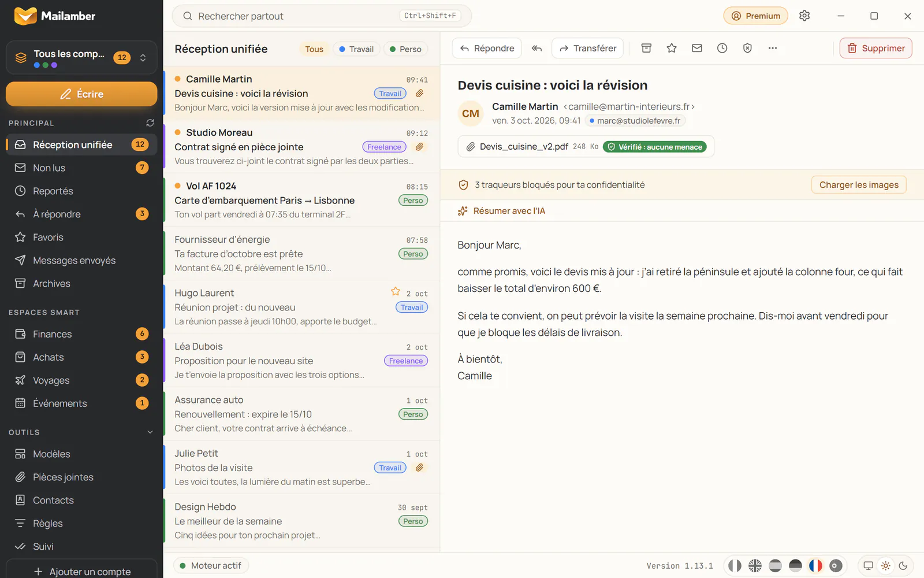Expand Résumer avec l'IA summary
Screen dimensions: 924x578
click(x=501, y=211)
